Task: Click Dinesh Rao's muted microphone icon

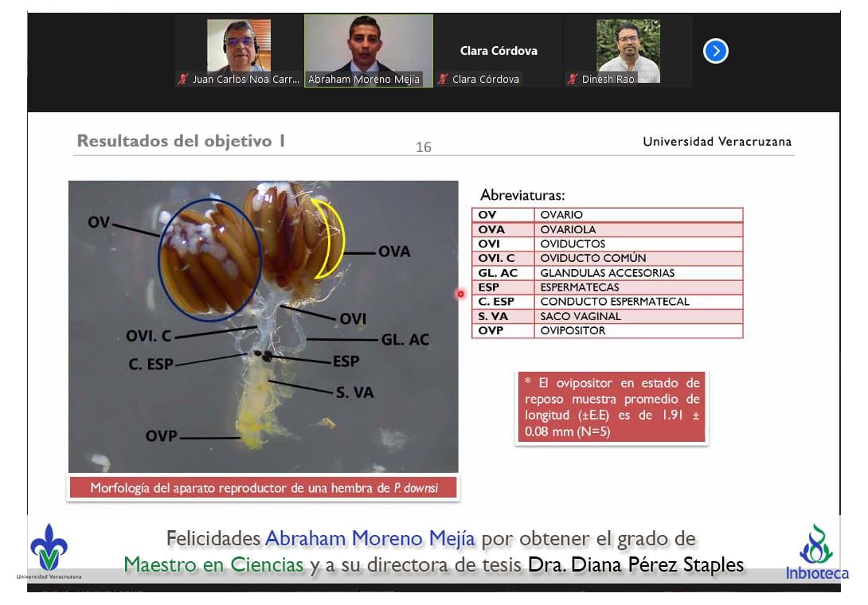Action: pos(573,80)
